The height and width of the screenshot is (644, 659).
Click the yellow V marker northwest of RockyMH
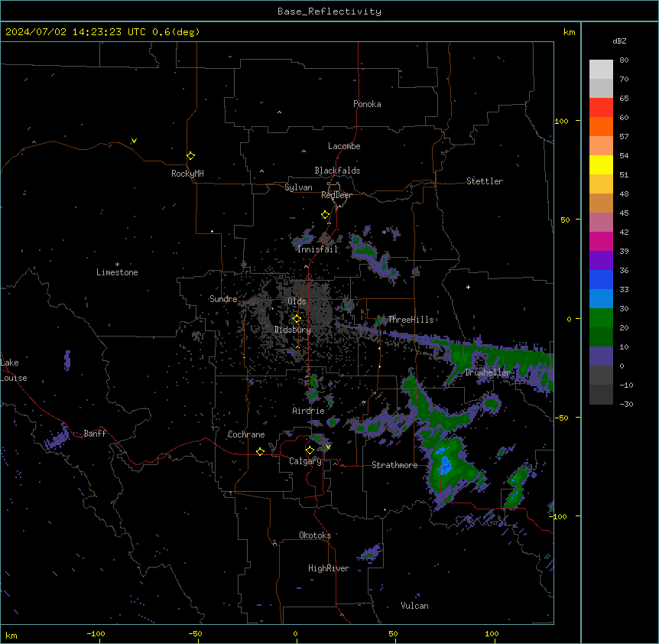pyautogui.click(x=134, y=141)
